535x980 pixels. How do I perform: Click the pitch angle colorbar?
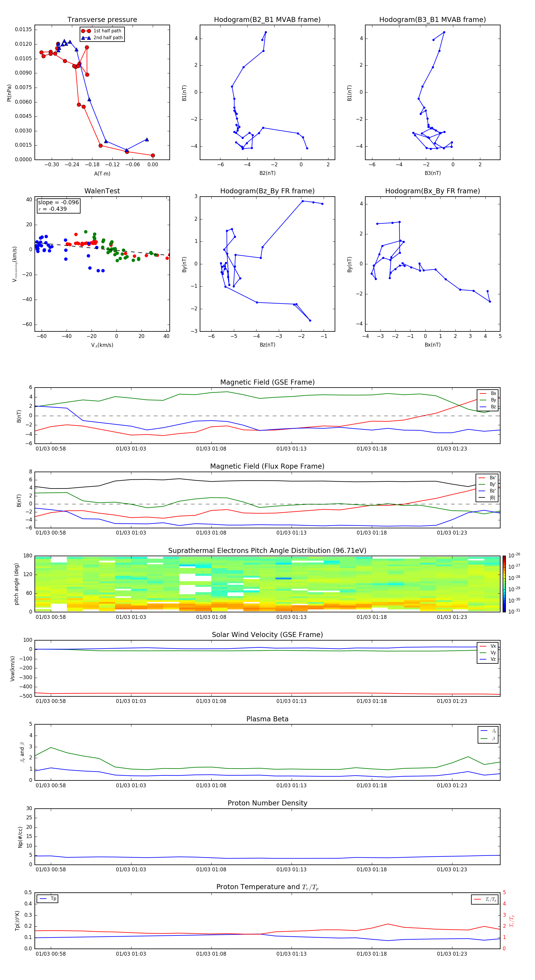[x=504, y=584]
